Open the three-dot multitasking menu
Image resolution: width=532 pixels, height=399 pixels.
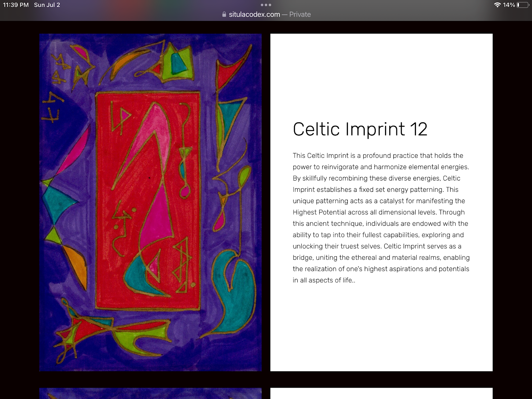266,5
